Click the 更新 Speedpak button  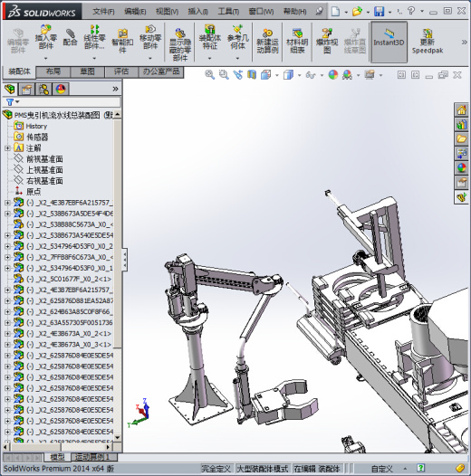click(x=427, y=42)
